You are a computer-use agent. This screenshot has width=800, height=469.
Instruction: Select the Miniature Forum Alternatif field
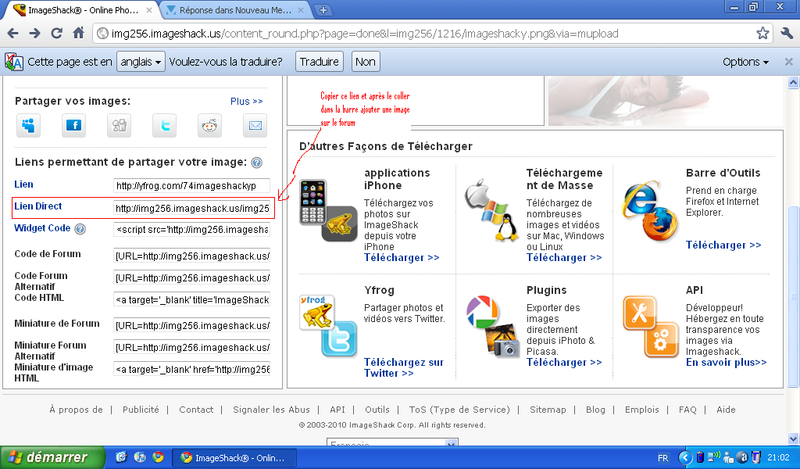(191, 348)
